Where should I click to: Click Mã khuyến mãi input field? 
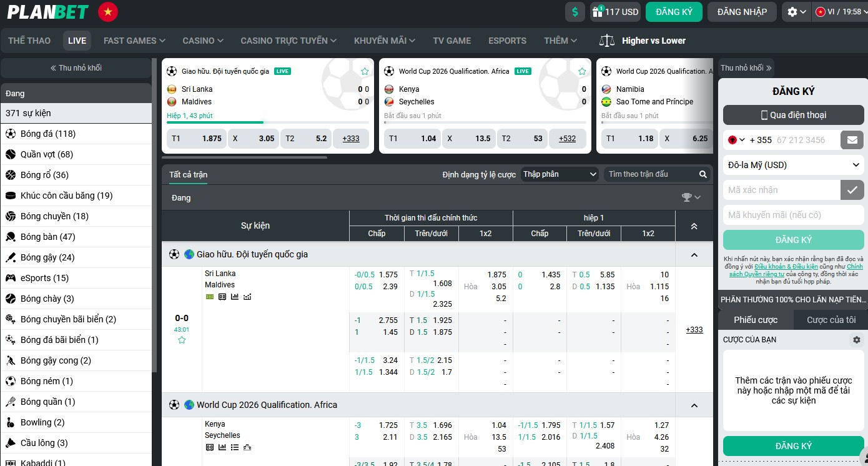tap(794, 215)
